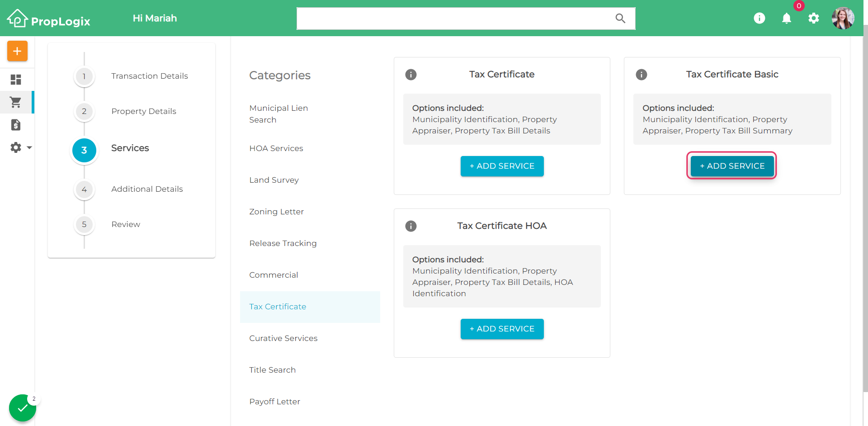The image size is (868, 426).
Task: Add the Tax Certificate Basic service
Action: (x=732, y=166)
